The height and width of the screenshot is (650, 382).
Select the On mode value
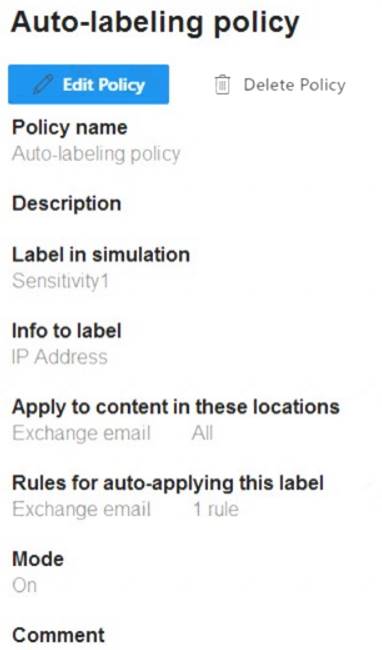pos(24,585)
